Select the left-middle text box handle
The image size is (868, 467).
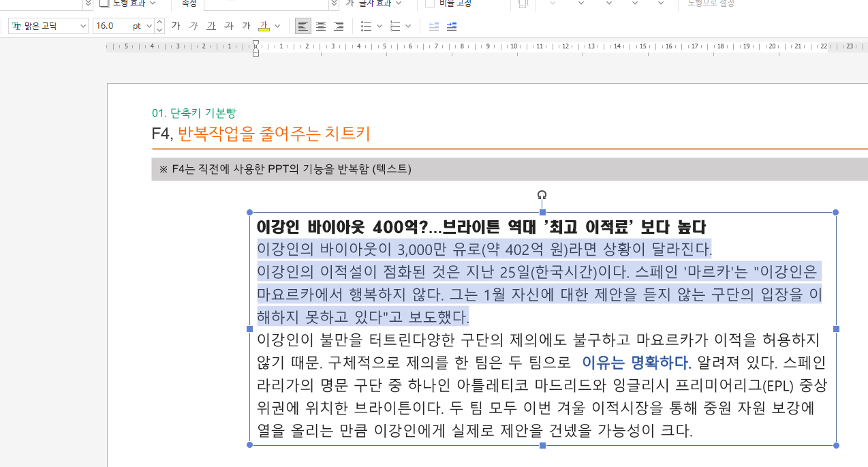[249, 329]
